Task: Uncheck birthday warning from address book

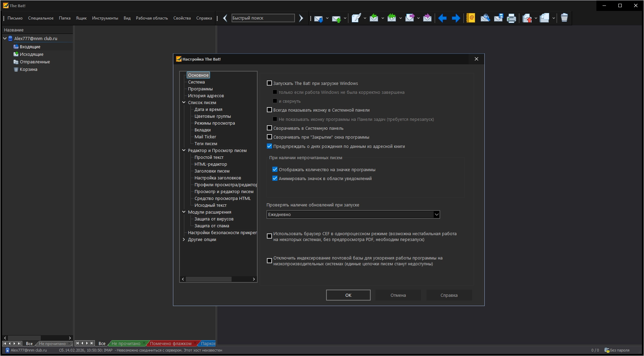Action: pos(269,146)
